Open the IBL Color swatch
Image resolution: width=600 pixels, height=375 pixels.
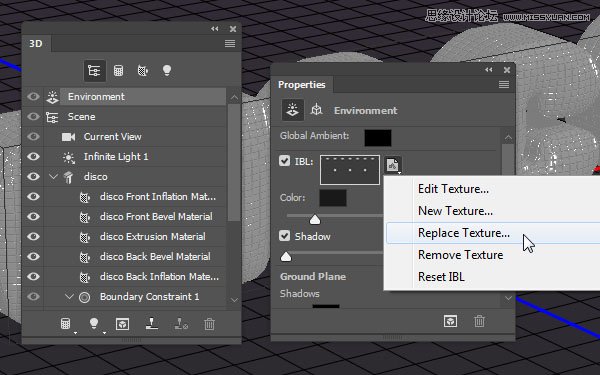[333, 198]
